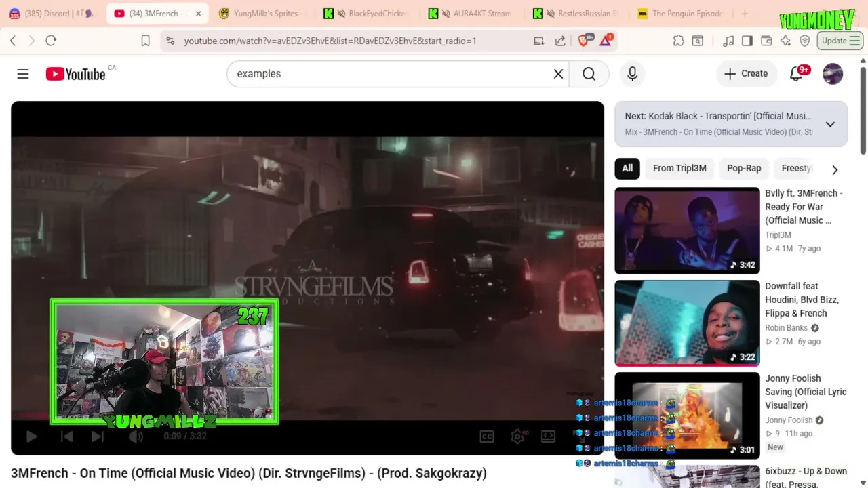Open a new browser tab

tap(745, 14)
